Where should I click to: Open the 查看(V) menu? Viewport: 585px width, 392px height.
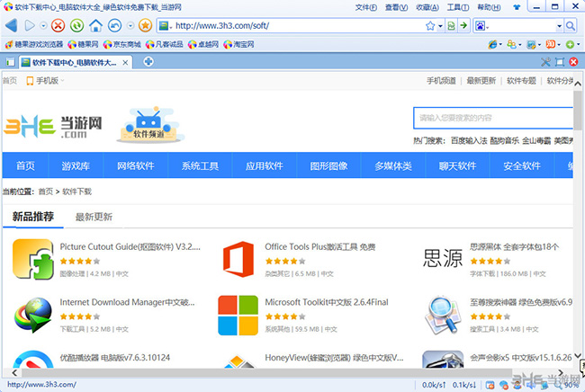tap(396, 7)
